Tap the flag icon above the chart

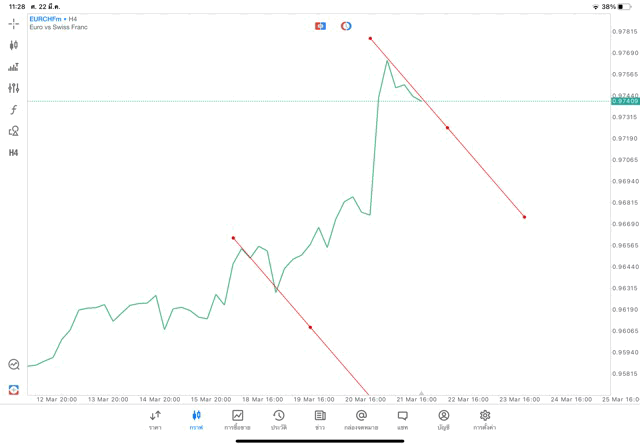pos(320,25)
